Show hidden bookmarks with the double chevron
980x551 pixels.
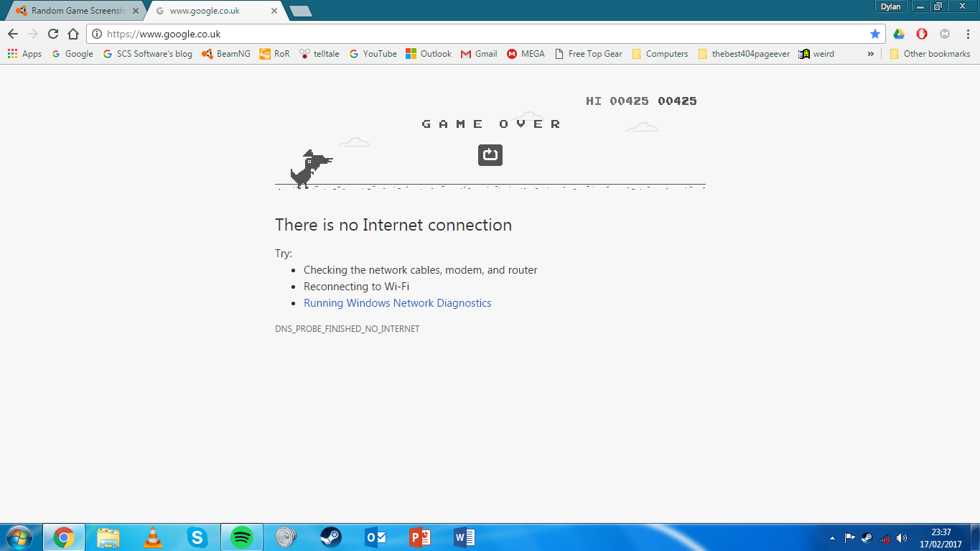pos(871,54)
